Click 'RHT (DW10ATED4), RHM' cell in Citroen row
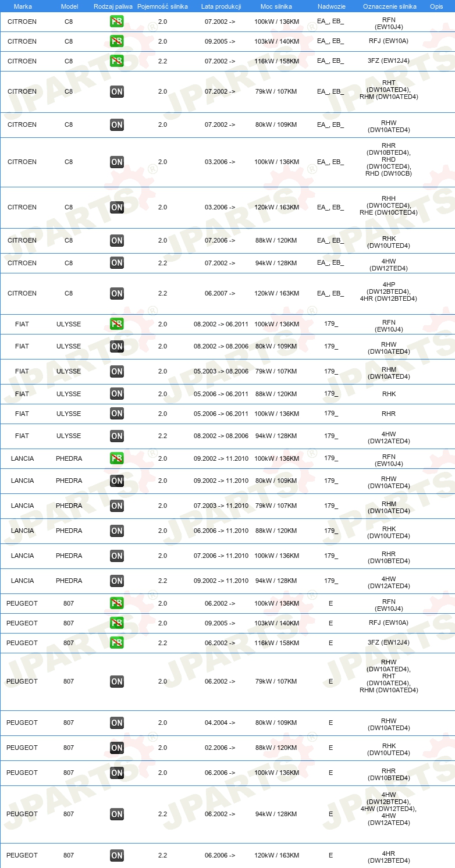 [x=389, y=90]
